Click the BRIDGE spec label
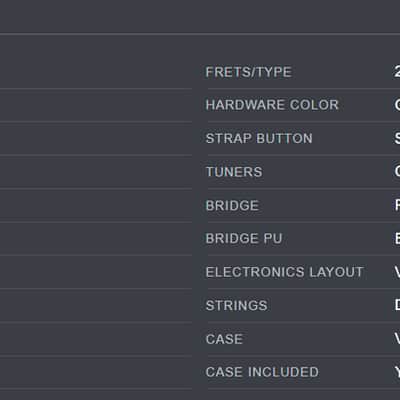 click(232, 205)
